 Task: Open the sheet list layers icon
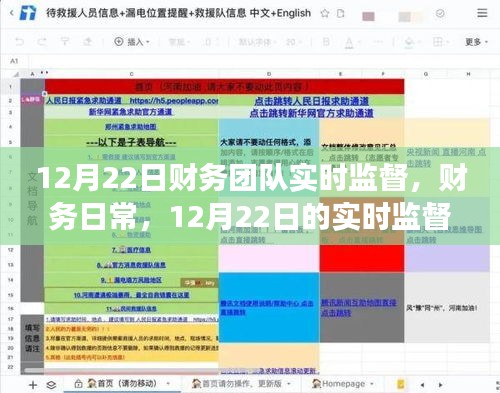tap(51, 385)
